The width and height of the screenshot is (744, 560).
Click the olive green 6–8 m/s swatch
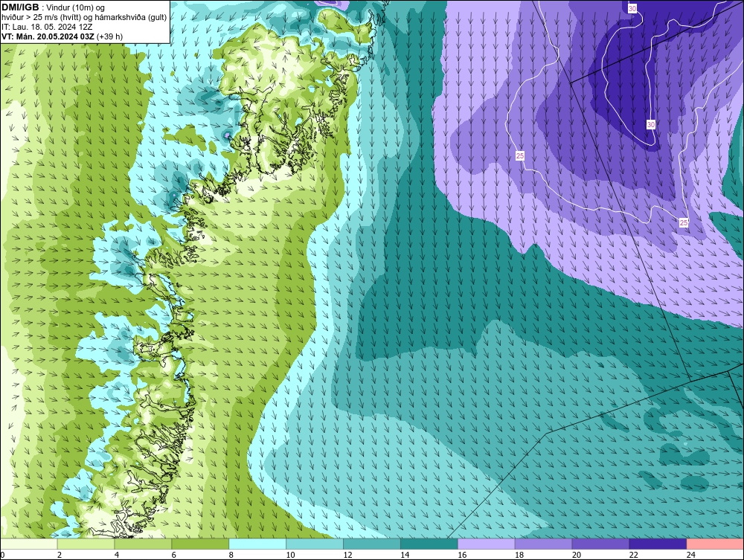200,544
